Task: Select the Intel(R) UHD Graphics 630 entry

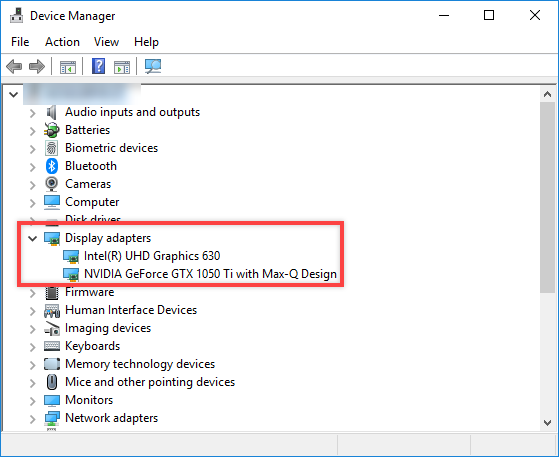Action: click(152, 256)
